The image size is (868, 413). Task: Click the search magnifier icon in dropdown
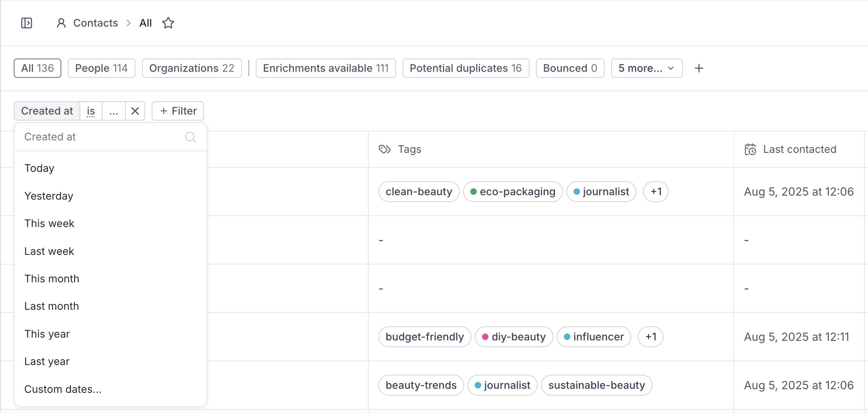pos(190,137)
